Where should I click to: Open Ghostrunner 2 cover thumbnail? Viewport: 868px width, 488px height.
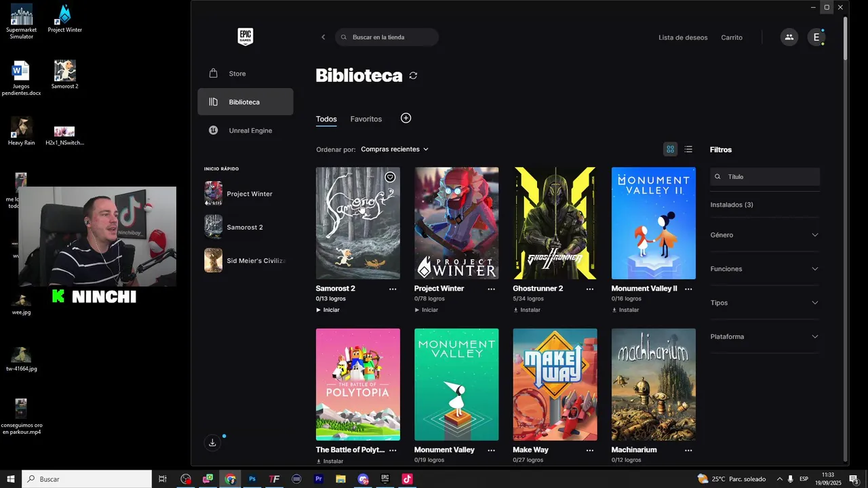pos(555,223)
